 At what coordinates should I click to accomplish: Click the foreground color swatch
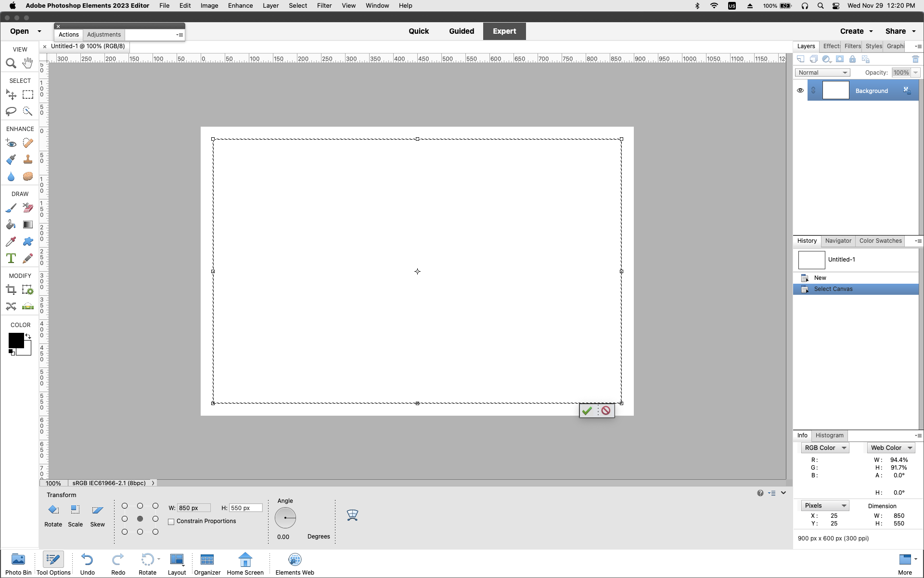(x=16, y=341)
